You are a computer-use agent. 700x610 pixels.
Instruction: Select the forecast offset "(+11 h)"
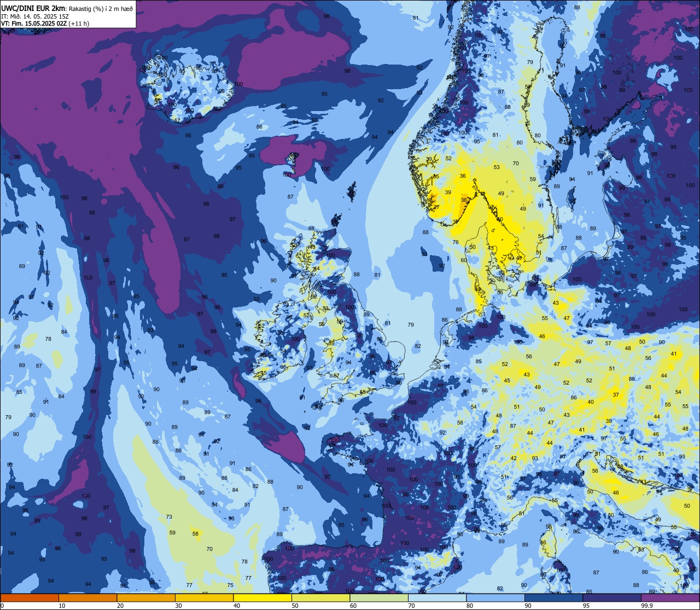(x=79, y=24)
